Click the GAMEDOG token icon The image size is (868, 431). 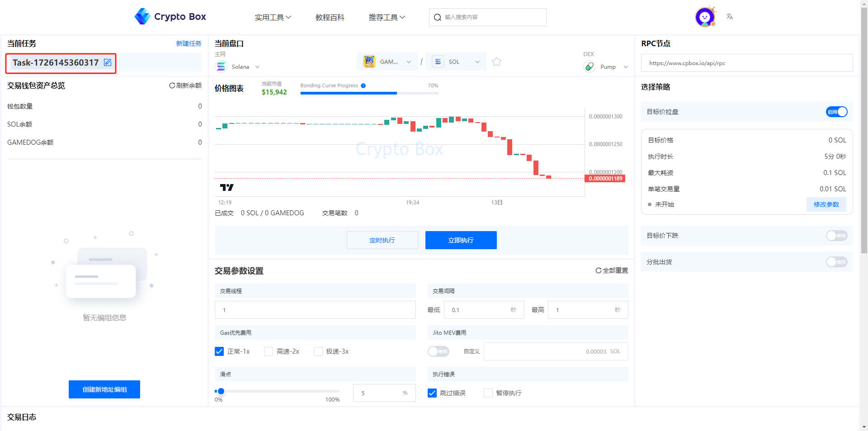point(369,62)
